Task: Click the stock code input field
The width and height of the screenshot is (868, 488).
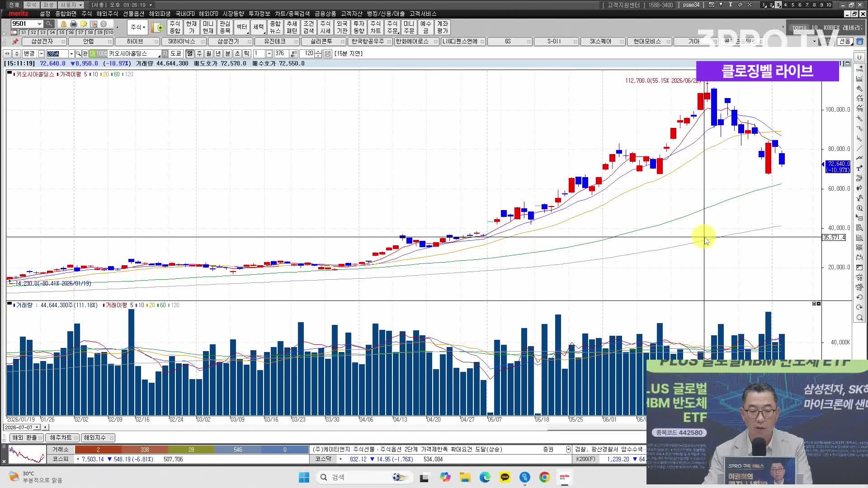Action: pos(57,53)
